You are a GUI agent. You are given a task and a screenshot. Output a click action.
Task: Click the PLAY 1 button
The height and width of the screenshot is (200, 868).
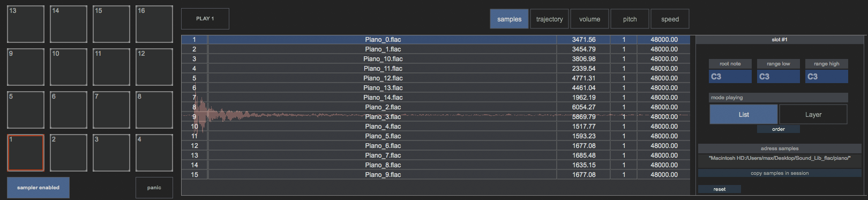(x=205, y=19)
